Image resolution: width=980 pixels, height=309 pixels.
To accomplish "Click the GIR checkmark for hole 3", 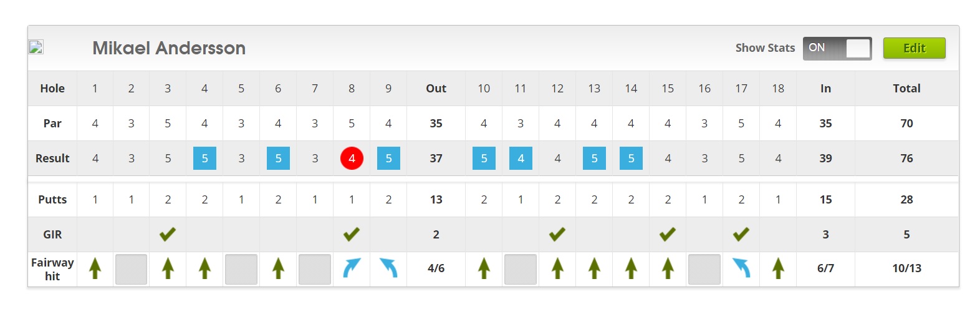I will pyautogui.click(x=168, y=234).
